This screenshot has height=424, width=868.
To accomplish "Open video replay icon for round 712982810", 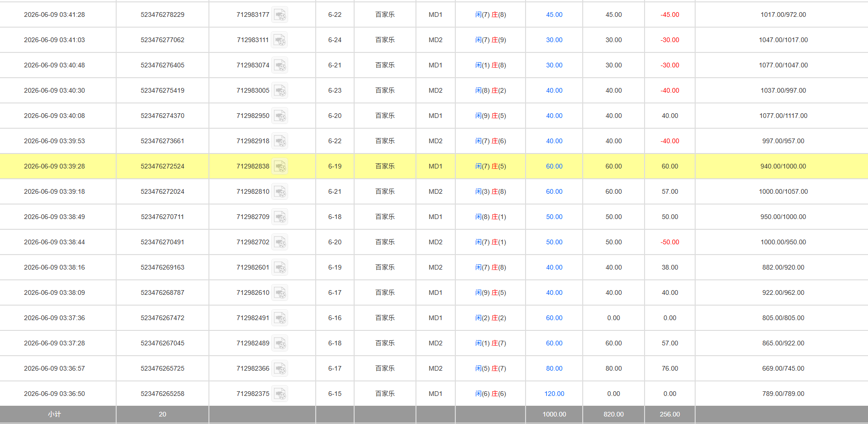I will [280, 191].
